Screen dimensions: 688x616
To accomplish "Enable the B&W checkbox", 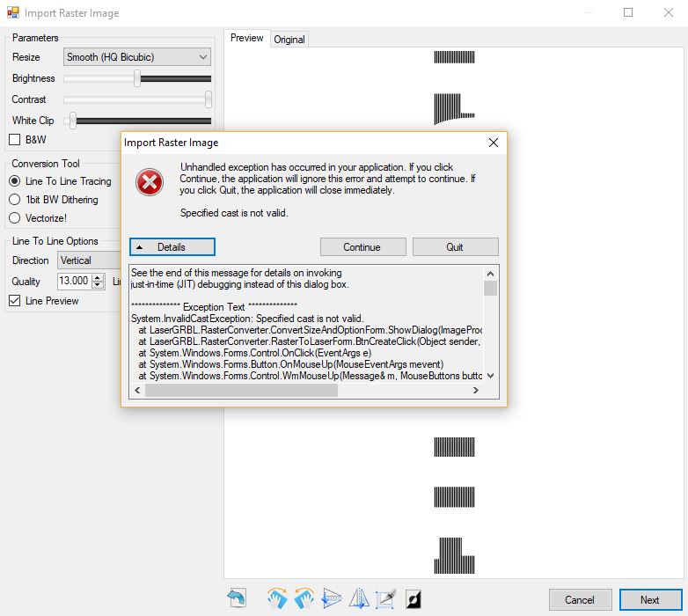I will 14,140.
